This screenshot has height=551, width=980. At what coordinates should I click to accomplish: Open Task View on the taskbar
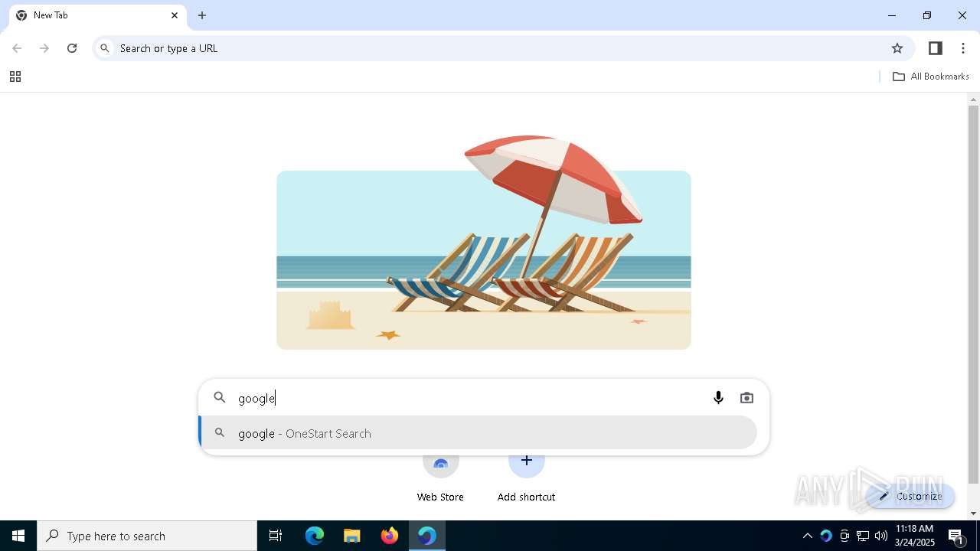[276, 536]
